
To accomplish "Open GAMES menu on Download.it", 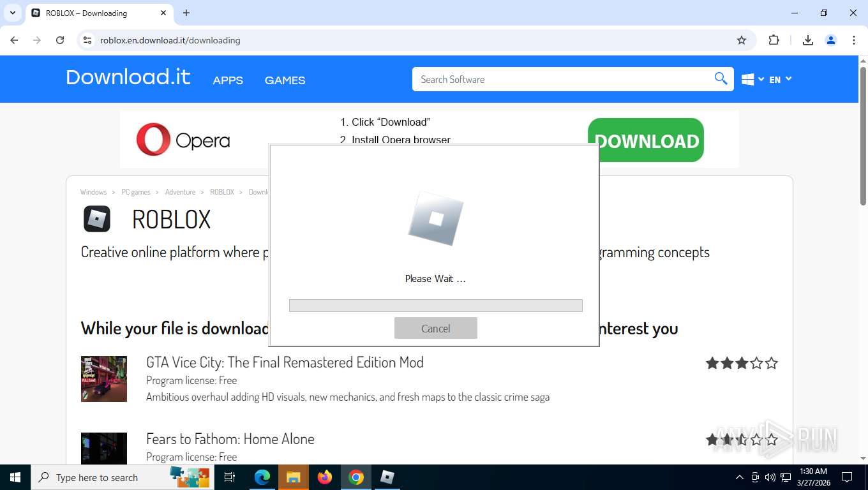I will click(285, 80).
